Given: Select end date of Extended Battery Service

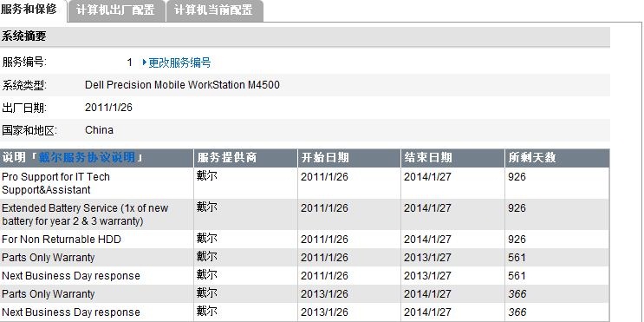Looking at the screenshot, I should click(427, 208).
